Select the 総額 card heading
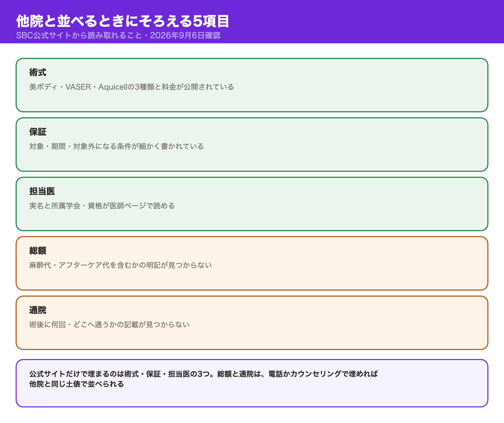 tap(38, 251)
